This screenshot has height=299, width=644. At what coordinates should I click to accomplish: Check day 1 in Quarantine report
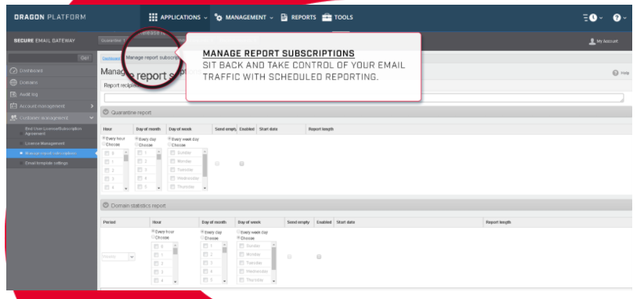tap(140, 153)
